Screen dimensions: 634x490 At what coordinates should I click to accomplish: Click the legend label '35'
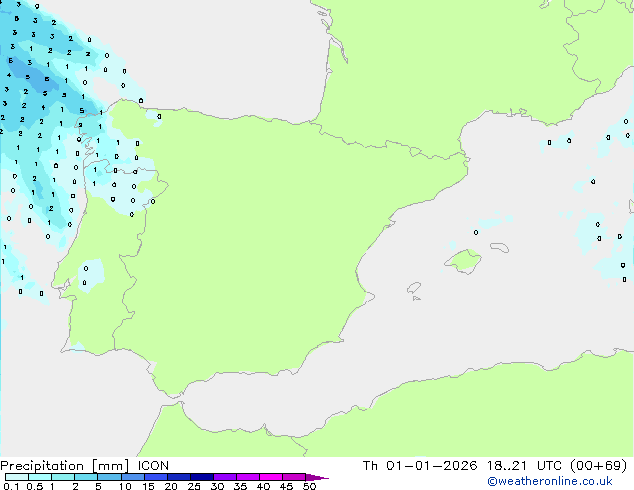240,486
